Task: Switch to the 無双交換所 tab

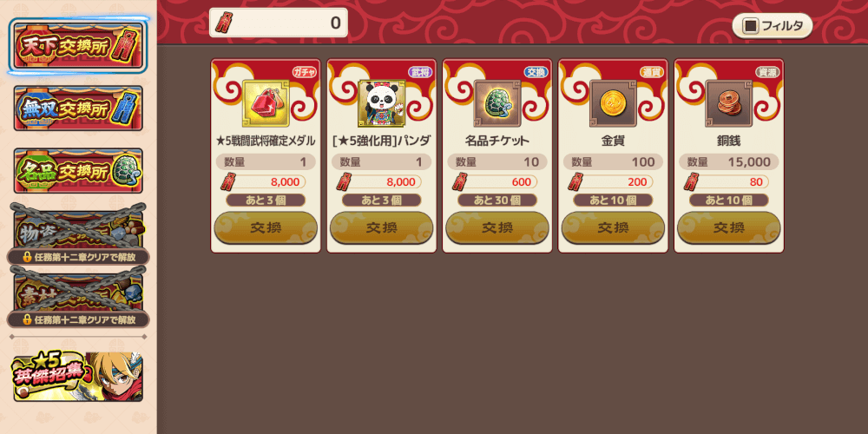Action: coord(78,108)
